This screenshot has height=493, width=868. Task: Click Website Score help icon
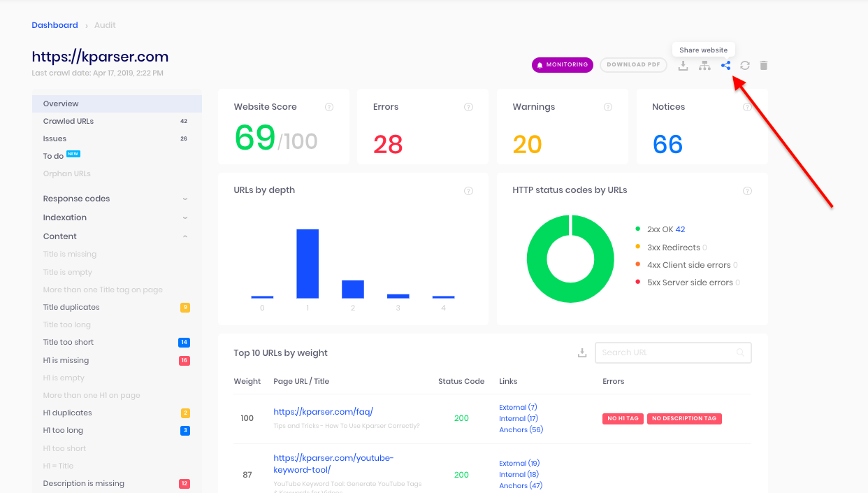329,107
